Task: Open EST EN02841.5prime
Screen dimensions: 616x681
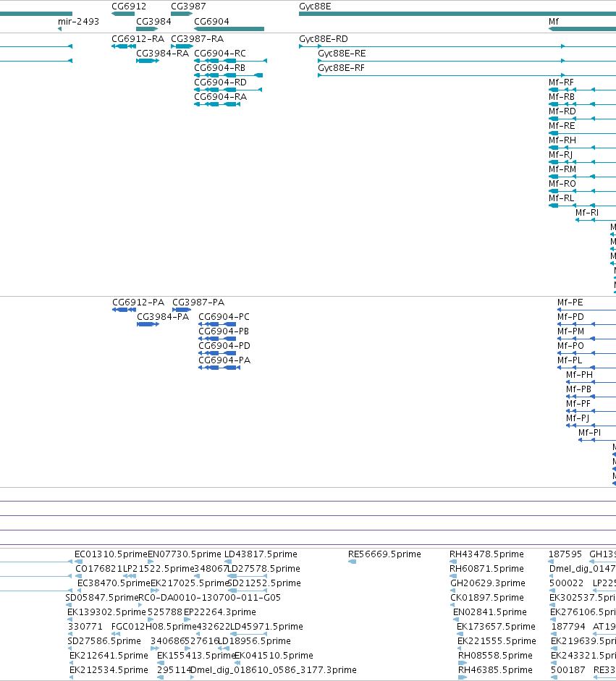Action: pyautogui.click(x=490, y=612)
